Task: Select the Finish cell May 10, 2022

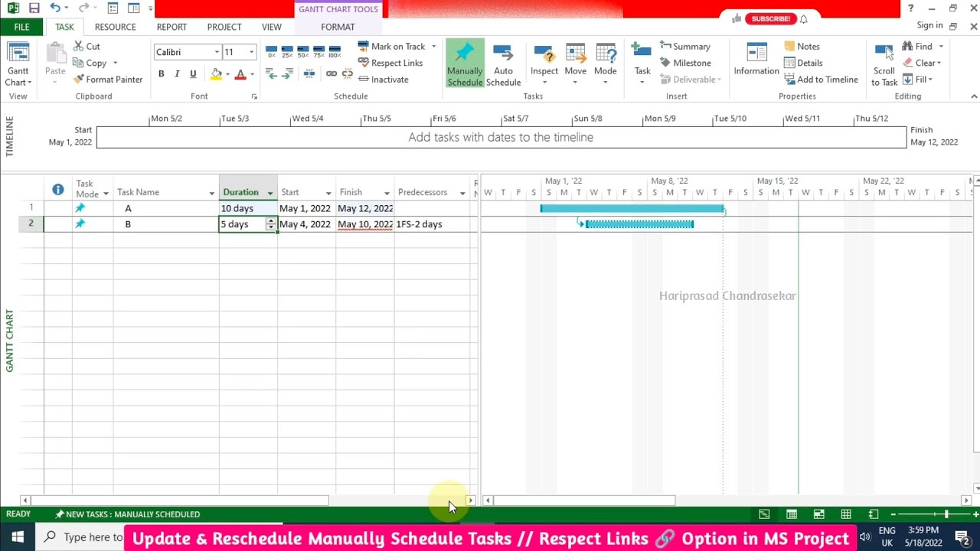Action: coord(364,224)
